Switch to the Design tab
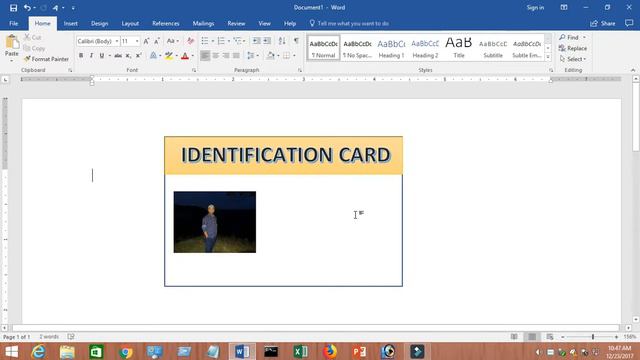 pos(100,24)
